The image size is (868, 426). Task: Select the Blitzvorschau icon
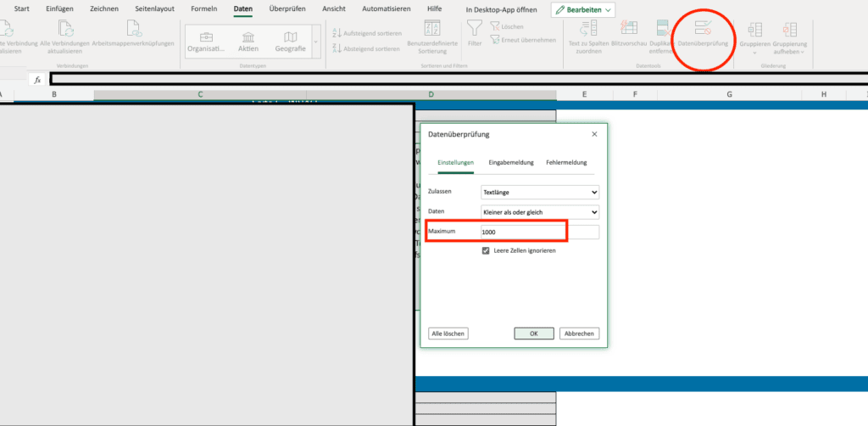(628, 31)
